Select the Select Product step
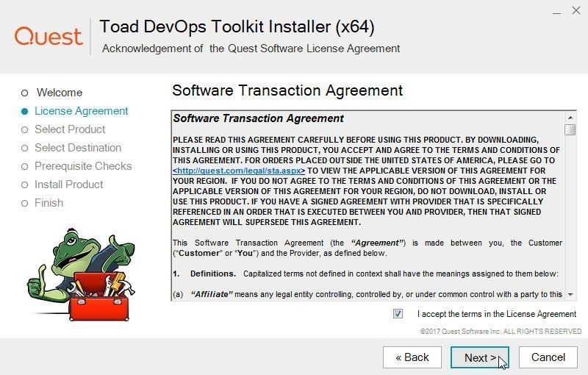 pyautogui.click(x=63, y=129)
